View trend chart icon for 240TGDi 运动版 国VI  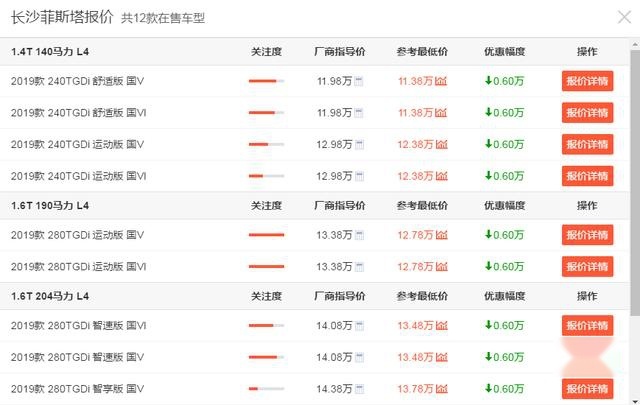pos(442,176)
